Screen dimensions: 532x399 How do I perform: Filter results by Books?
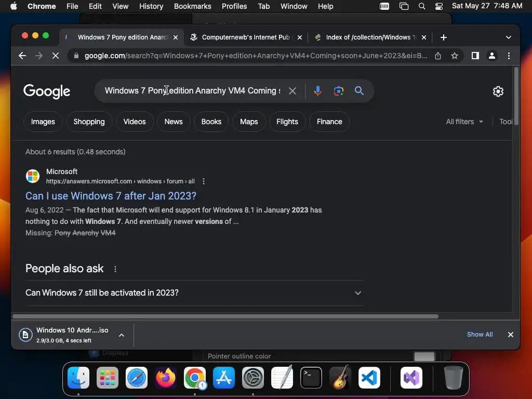click(211, 122)
